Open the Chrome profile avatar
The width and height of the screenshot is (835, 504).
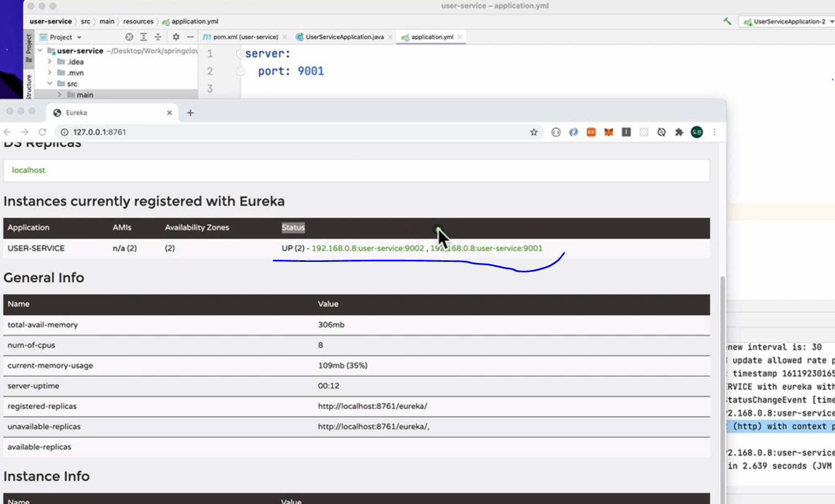(697, 132)
